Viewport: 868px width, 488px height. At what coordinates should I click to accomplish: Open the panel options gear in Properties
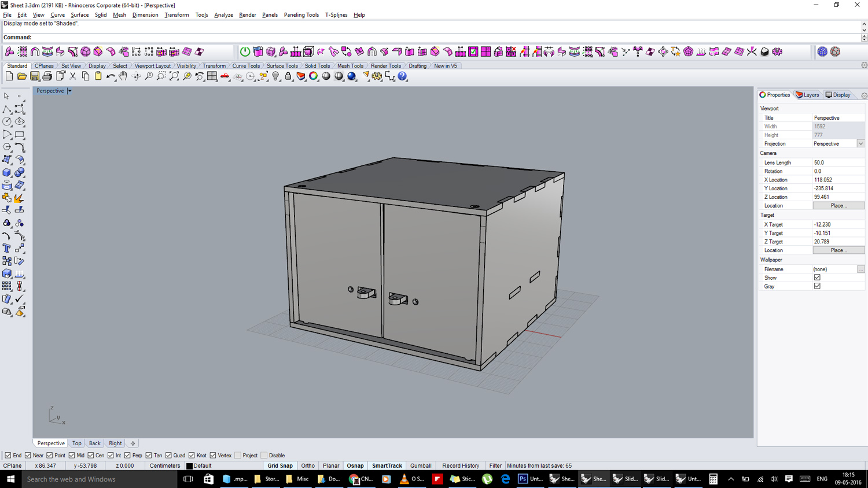click(864, 95)
